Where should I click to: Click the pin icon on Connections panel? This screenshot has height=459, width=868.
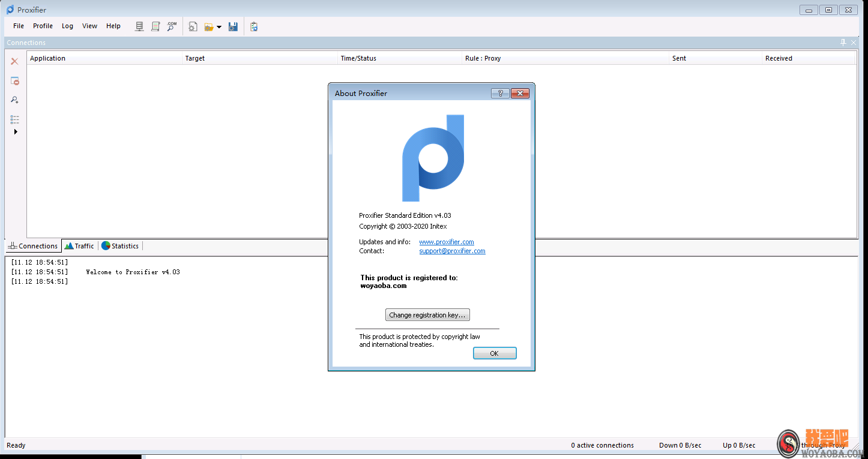click(x=843, y=43)
